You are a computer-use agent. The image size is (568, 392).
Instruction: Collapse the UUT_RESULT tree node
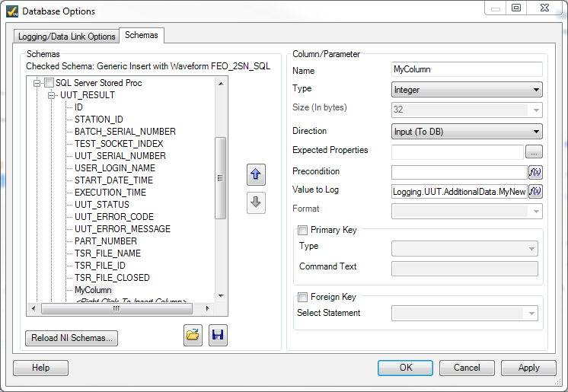52,95
